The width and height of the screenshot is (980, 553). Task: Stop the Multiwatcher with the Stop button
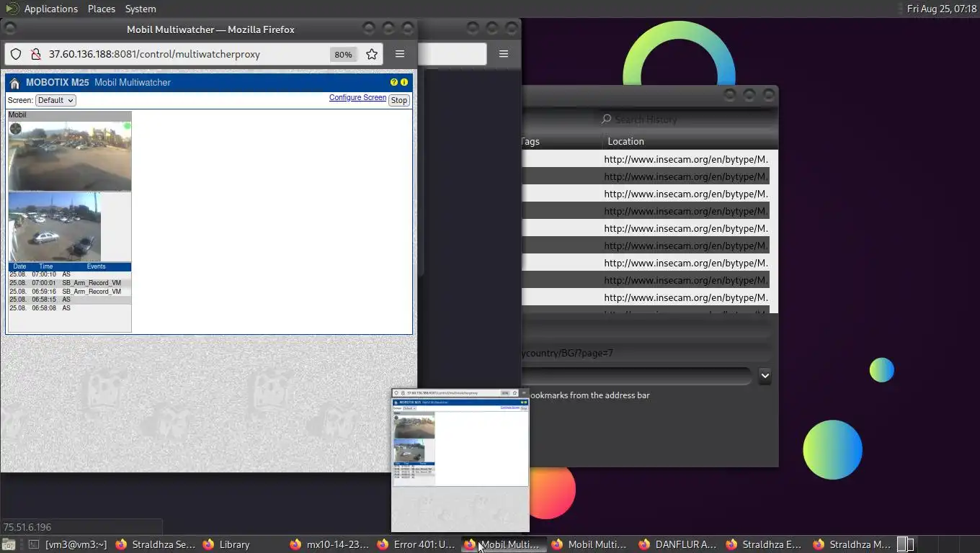398,100
